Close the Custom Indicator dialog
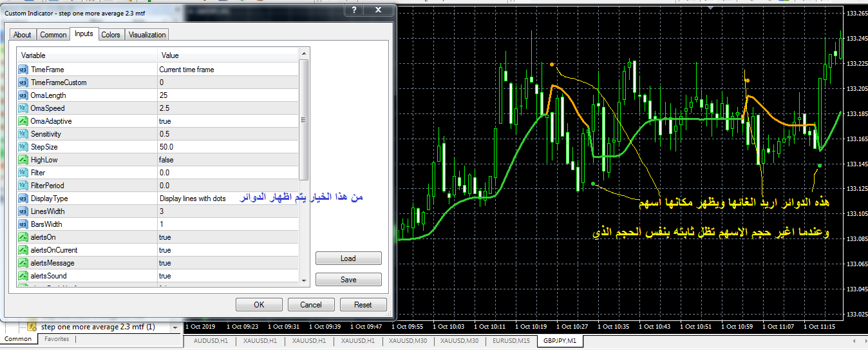Viewport: 868px width, 350px height. point(378,10)
